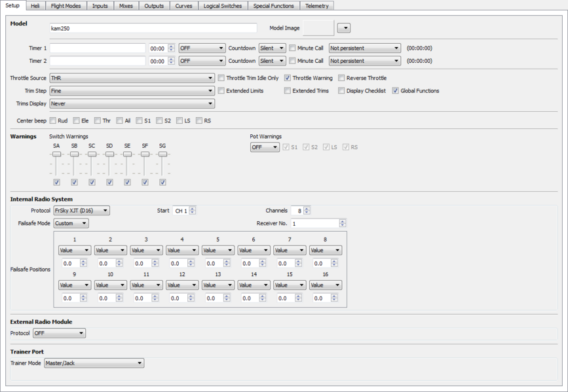Open the Internal Radio Protocol dropdown

(x=81, y=211)
